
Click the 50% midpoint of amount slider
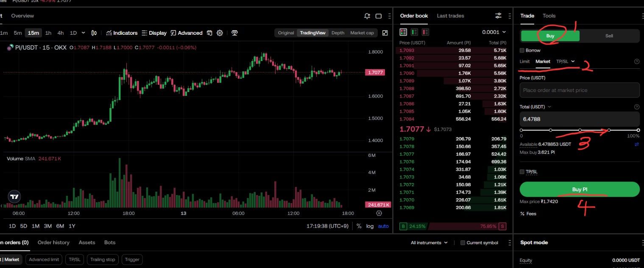point(580,130)
